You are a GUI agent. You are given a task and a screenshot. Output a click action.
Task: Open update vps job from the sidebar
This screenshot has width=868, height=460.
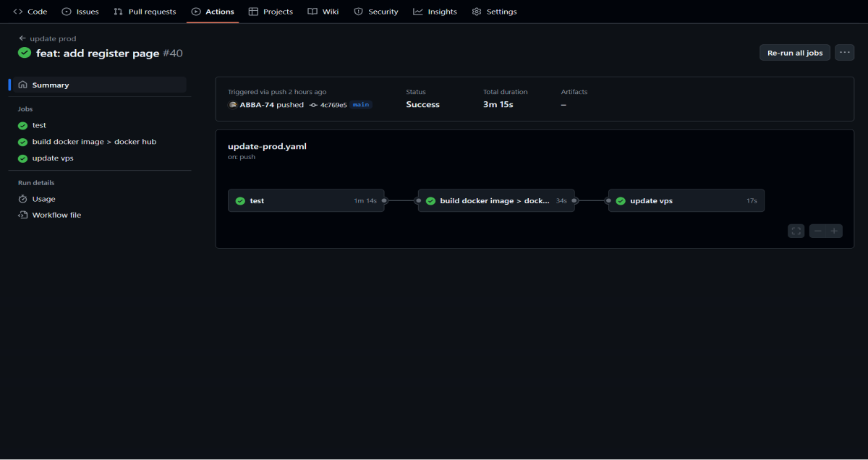point(52,158)
